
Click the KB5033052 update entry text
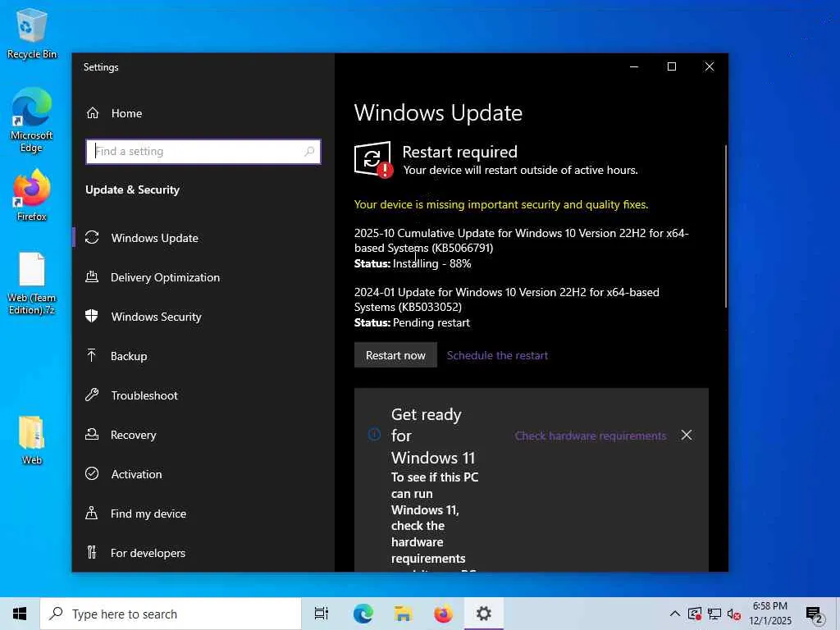(x=506, y=299)
